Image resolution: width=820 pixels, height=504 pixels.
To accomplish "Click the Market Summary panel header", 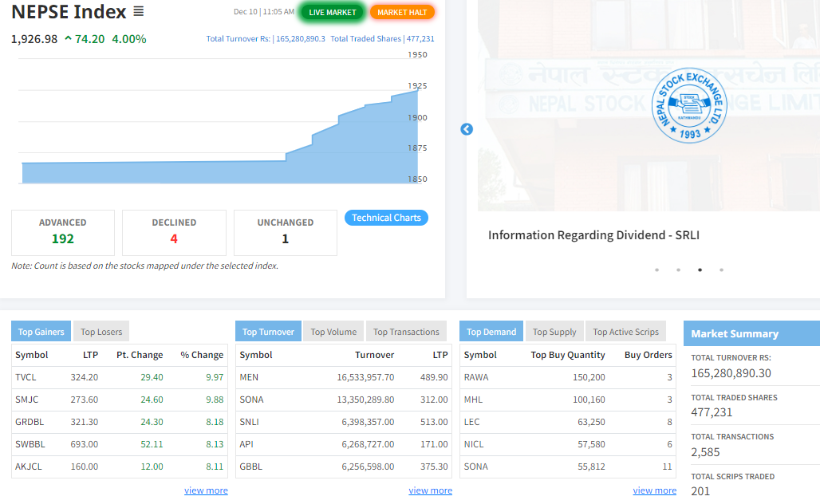I will (x=751, y=333).
